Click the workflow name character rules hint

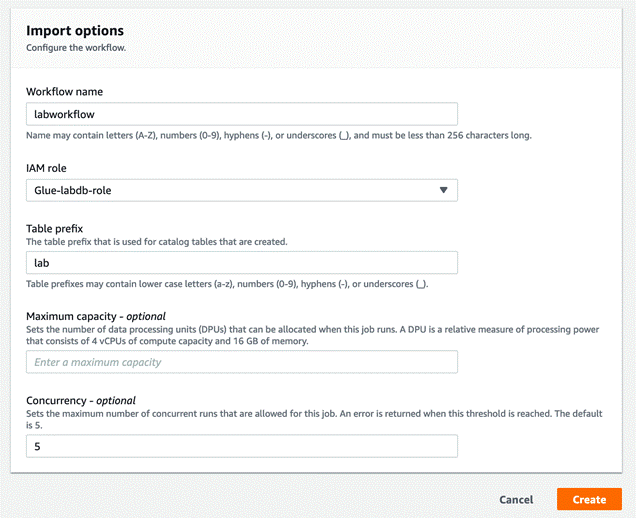coord(278,135)
